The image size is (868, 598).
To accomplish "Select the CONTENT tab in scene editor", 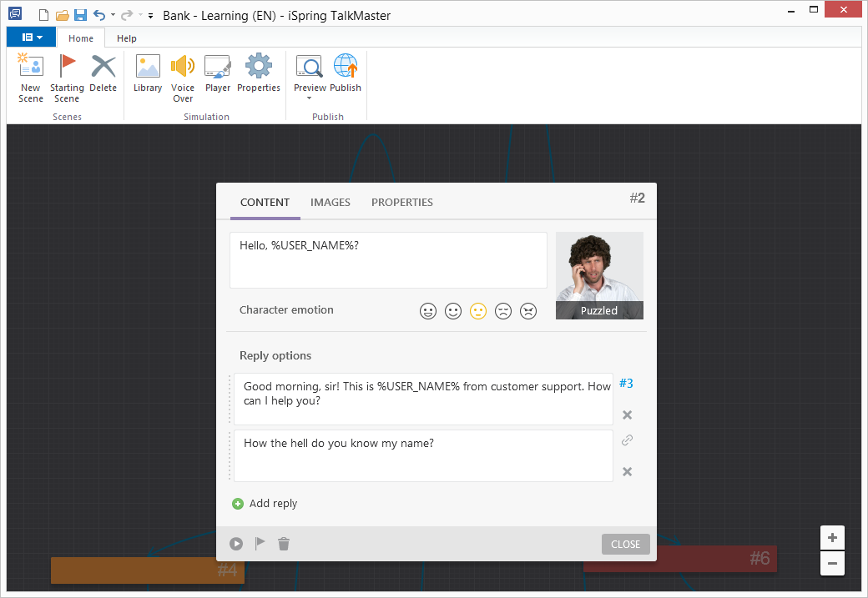I will coord(265,203).
